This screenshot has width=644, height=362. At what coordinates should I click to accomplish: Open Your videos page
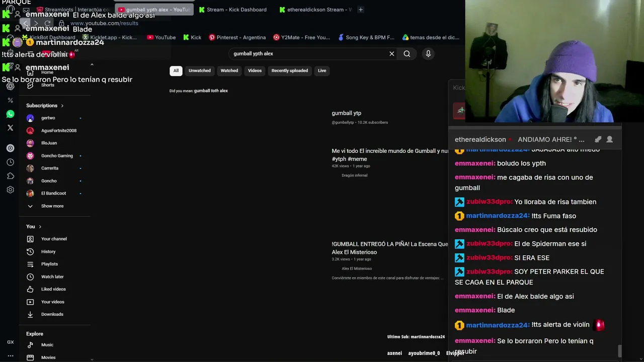coord(53,302)
